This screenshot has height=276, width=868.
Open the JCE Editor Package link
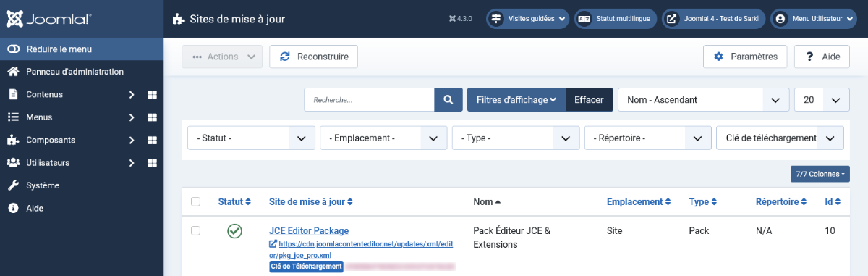coord(309,230)
